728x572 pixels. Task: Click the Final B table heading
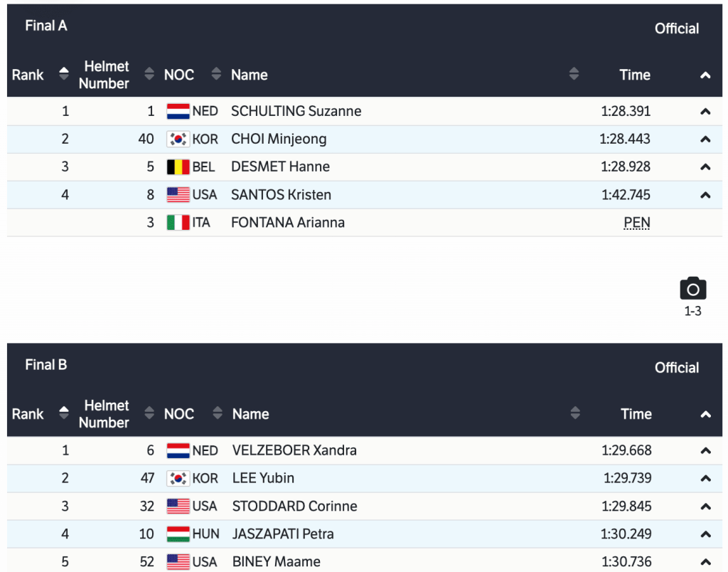tap(46, 365)
